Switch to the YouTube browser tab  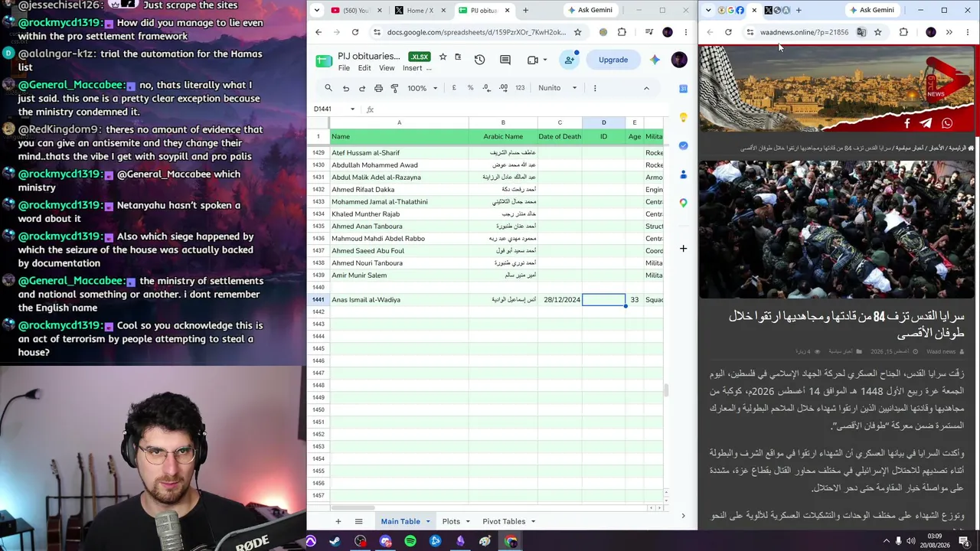350,11
